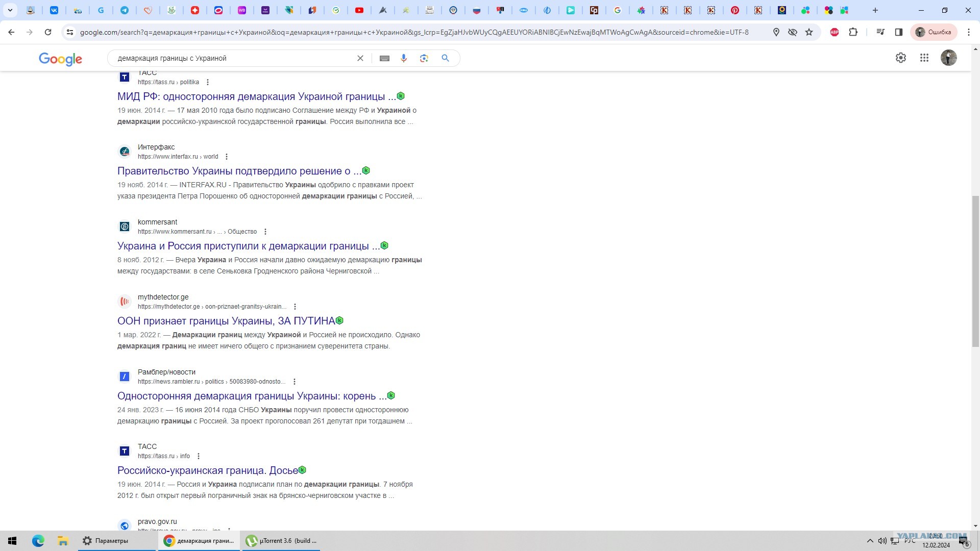Viewport: 980px width, 551px height.
Task: Open the on-screen keyboard input tool
Action: coord(385,58)
